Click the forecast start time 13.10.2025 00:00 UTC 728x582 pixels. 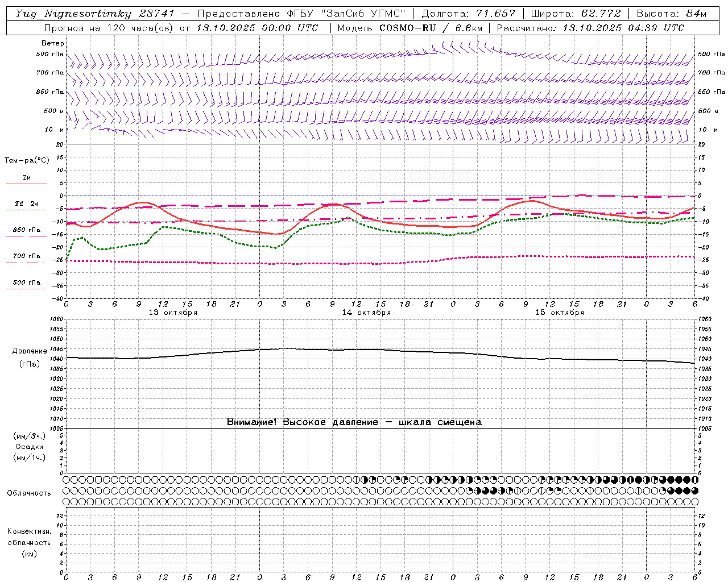tap(257, 28)
